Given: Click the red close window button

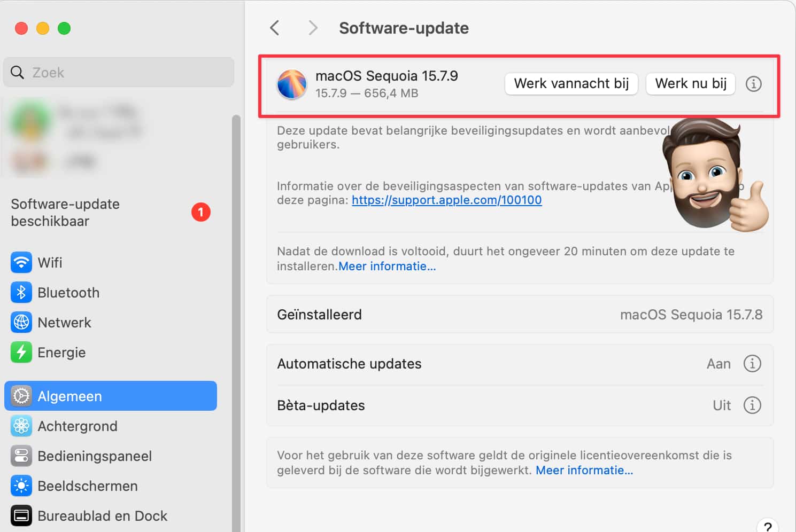Looking at the screenshot, I should pyautogui.click(x=21, y=28).
